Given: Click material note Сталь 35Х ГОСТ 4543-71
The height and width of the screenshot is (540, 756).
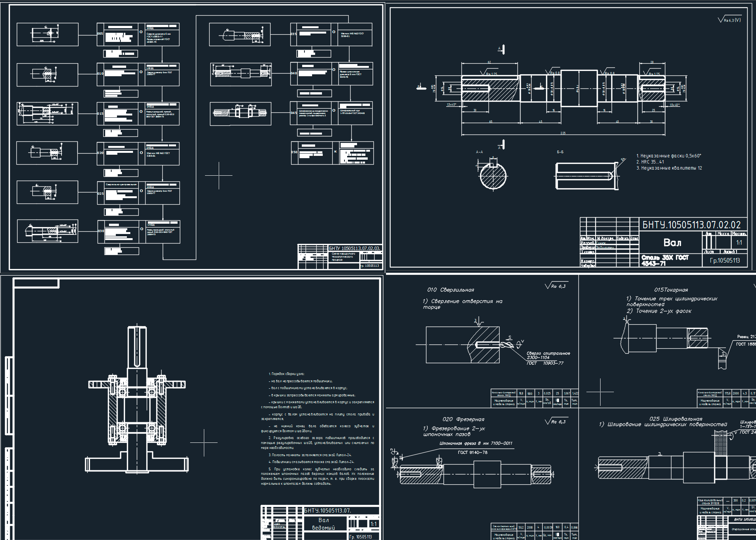Looking at the screenshot, I should pyautogui.click(x=665, y=260).
